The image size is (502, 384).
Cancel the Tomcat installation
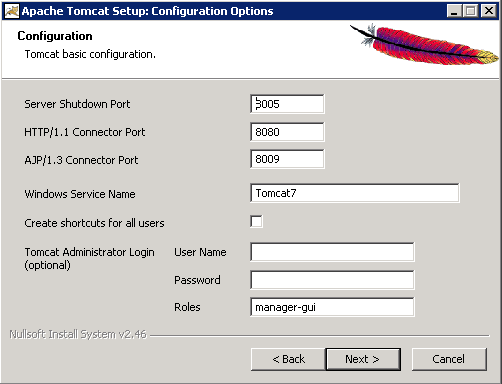pyautogui.click(x=449, y=359)
